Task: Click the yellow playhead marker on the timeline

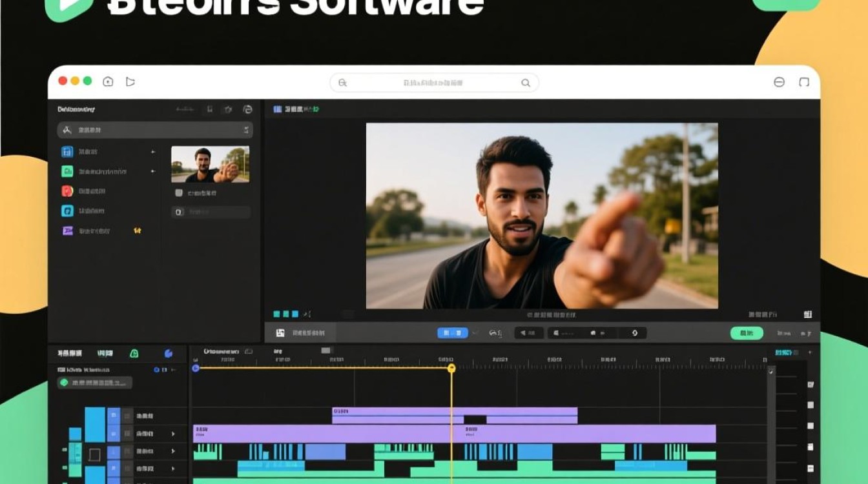Action: point(451,368)
